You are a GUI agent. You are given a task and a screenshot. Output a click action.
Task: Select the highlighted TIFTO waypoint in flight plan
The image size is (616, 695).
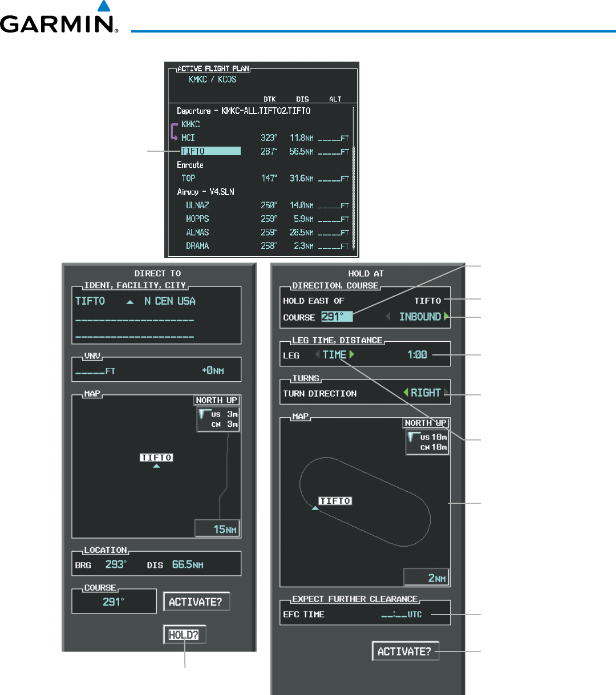[210, 151]
